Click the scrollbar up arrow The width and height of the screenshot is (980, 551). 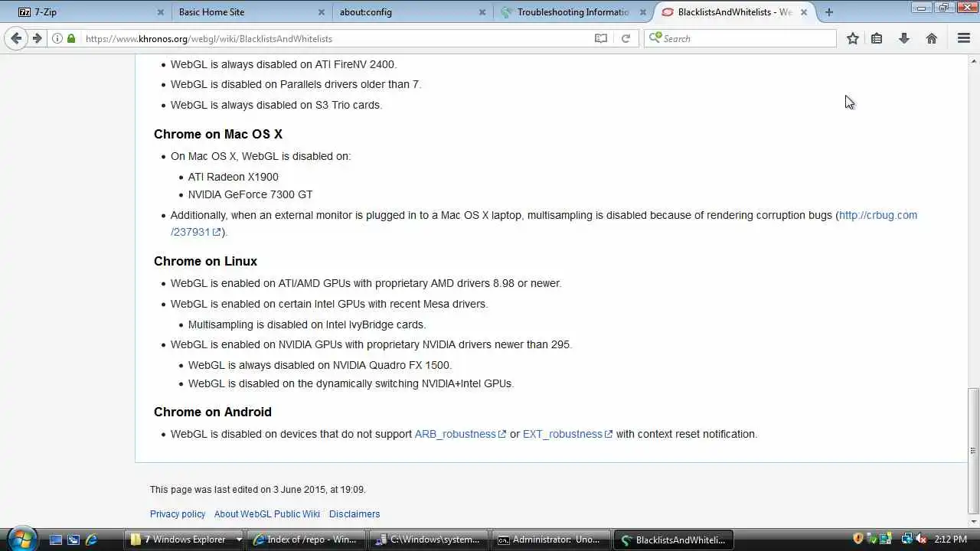click(x=973, y=60)
